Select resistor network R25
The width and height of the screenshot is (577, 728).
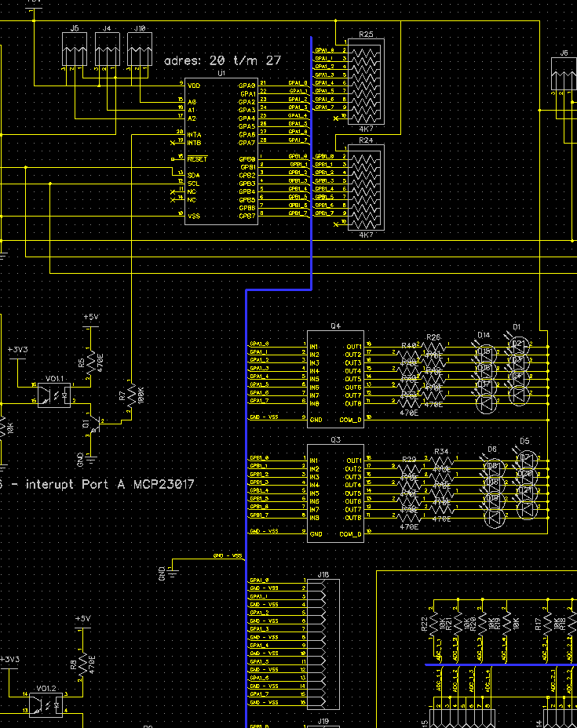click(366, 82)
